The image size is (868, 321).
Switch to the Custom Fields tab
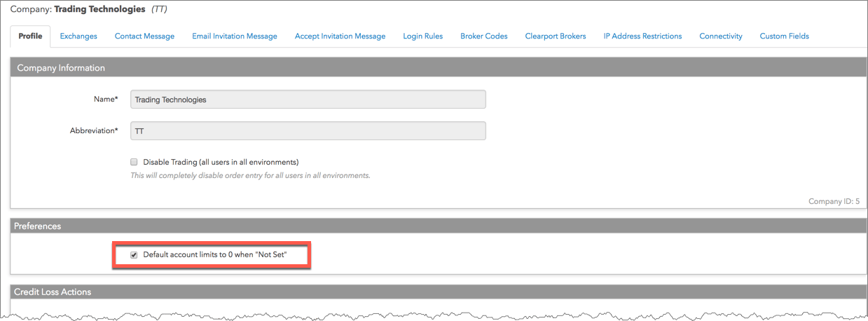(784, 36)
